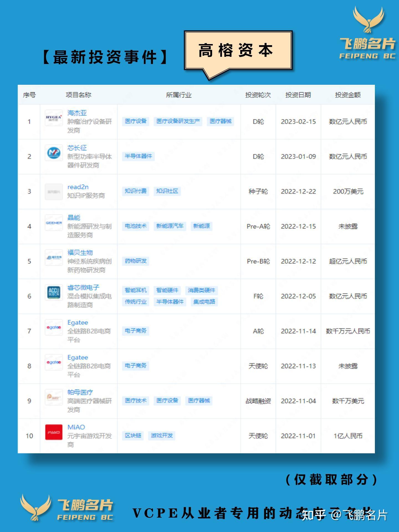Click the 药物研发 tag

click(135, 261)
